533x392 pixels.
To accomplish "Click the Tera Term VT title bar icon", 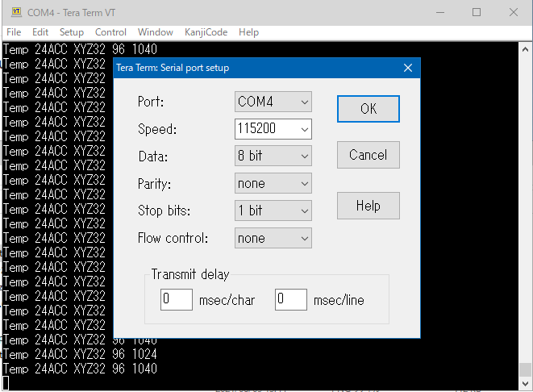I will (16, 12).
